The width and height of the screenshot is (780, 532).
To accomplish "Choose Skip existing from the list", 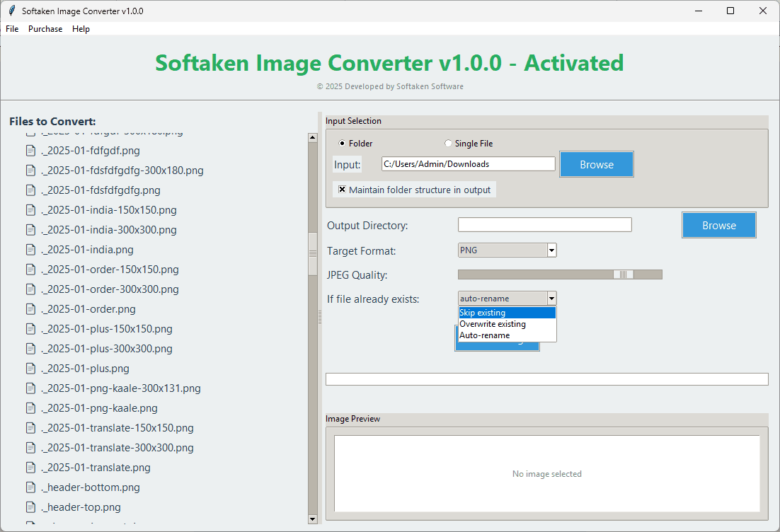I will point(507,313).
